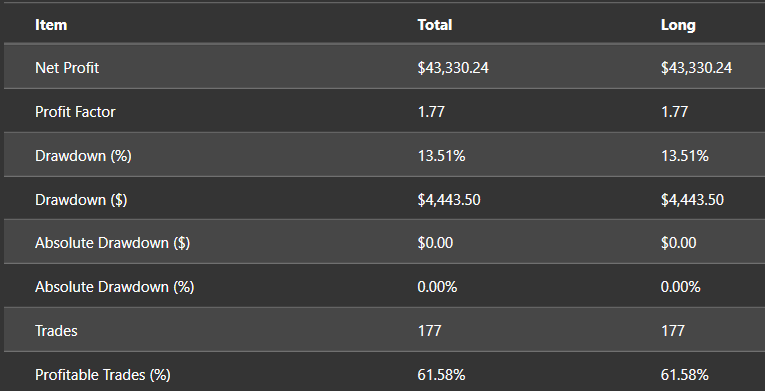Click the Long net profit value
This screenshot has width=765, height=391.
(696, 68)
